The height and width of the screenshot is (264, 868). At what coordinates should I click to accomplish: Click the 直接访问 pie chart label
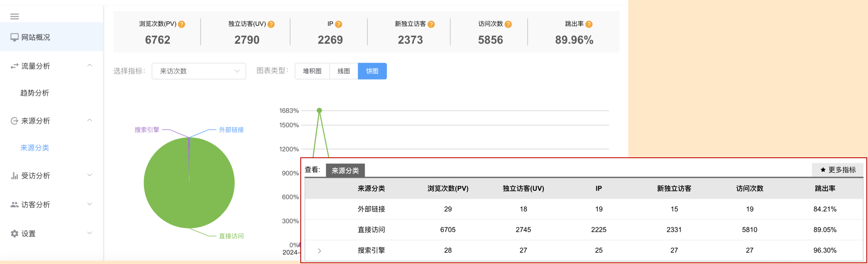pyautogui.click(x=231, y=236)
